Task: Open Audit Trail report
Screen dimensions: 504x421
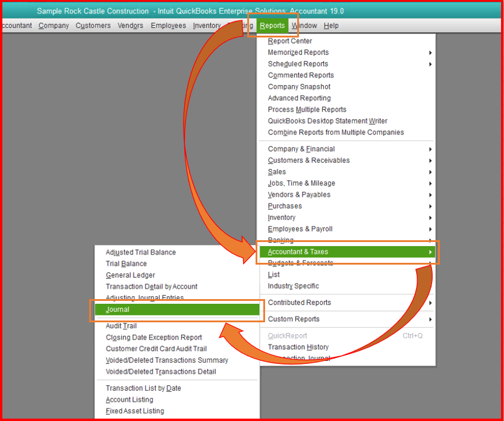Action: (177, 326)
